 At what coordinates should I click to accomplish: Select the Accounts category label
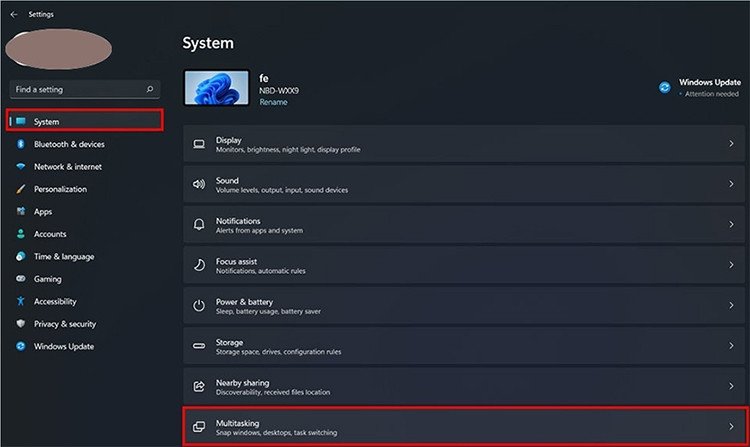coord(50,234)
